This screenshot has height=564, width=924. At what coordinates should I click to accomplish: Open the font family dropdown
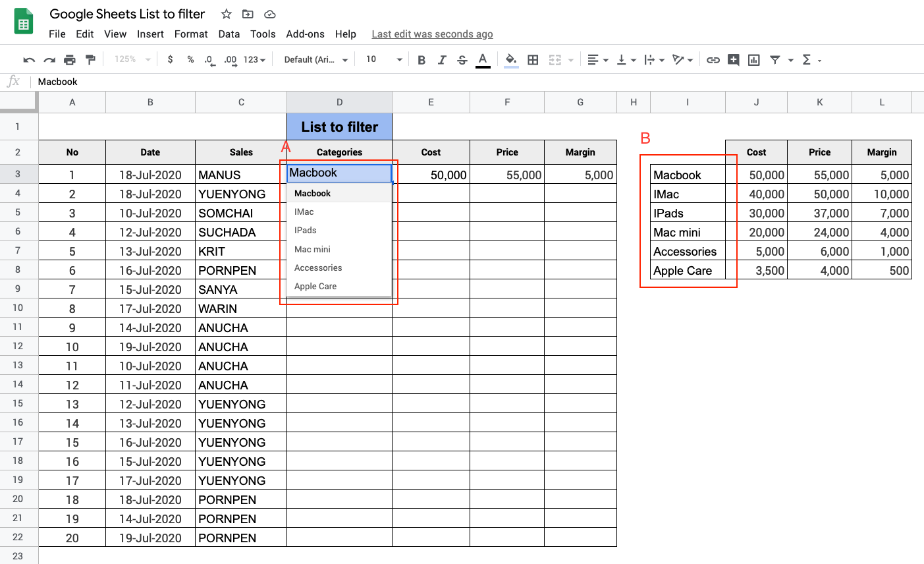pos(315,60)
